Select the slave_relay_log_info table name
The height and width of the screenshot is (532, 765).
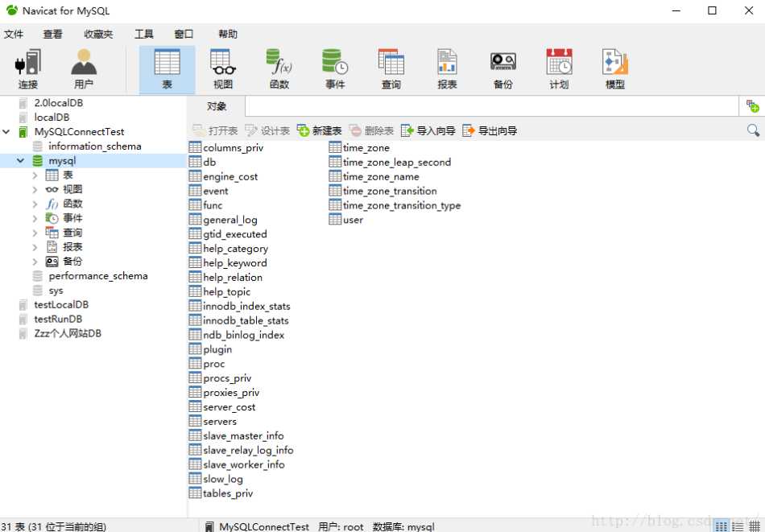(248, 450)
